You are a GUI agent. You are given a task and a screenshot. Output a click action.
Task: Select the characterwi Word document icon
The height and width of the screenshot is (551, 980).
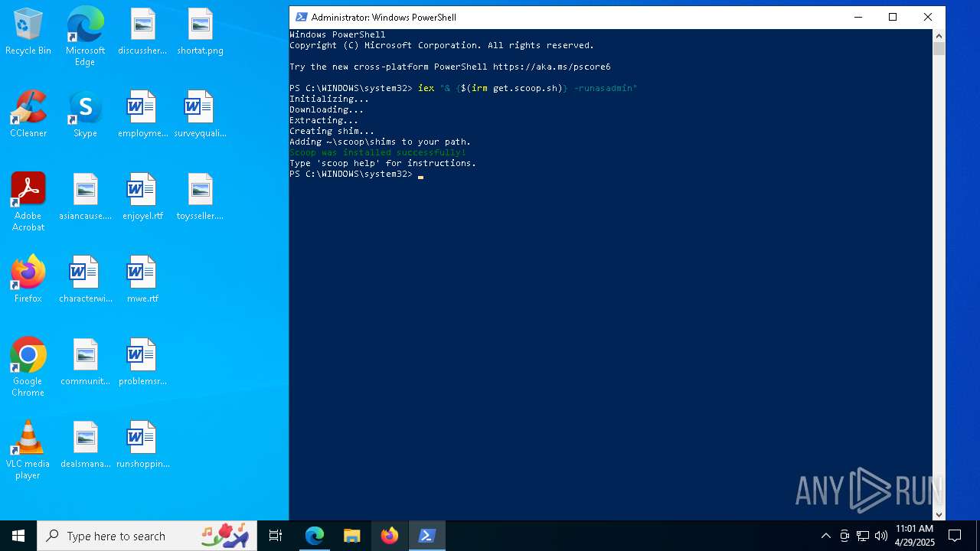click(x=85, y=280)
